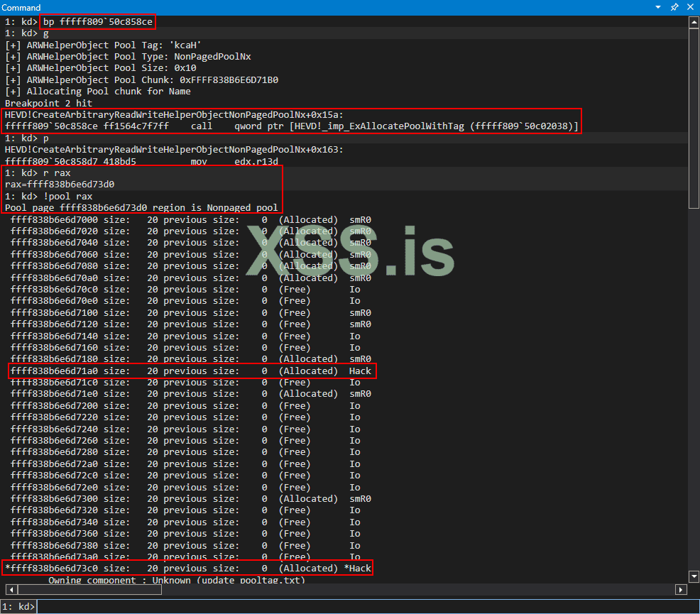This screenshot has width=700, height=614.
Task: Click pool entry ffff838b6e6d7320
Action: [x=185, y=510]
